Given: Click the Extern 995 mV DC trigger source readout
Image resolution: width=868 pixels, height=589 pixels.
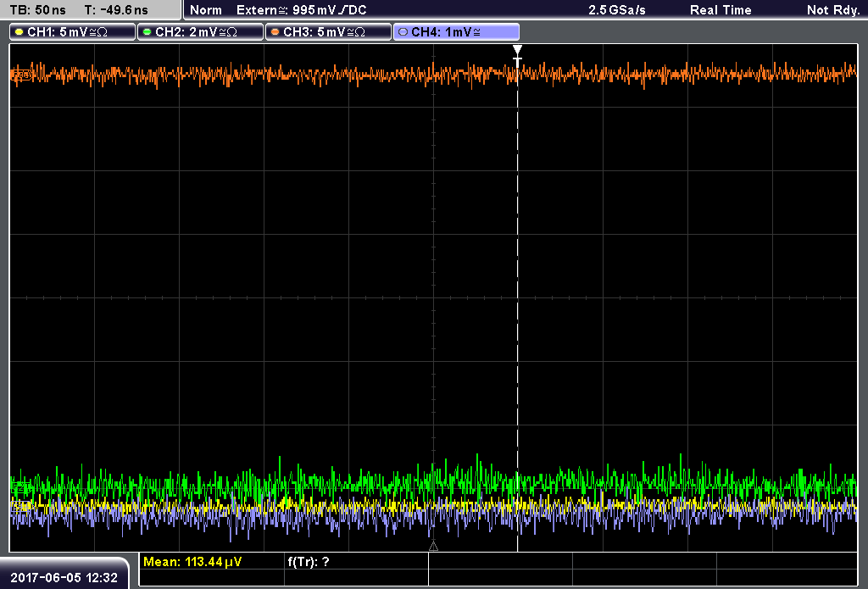Looking at the screenshot, I should click(x=301, y=10).
